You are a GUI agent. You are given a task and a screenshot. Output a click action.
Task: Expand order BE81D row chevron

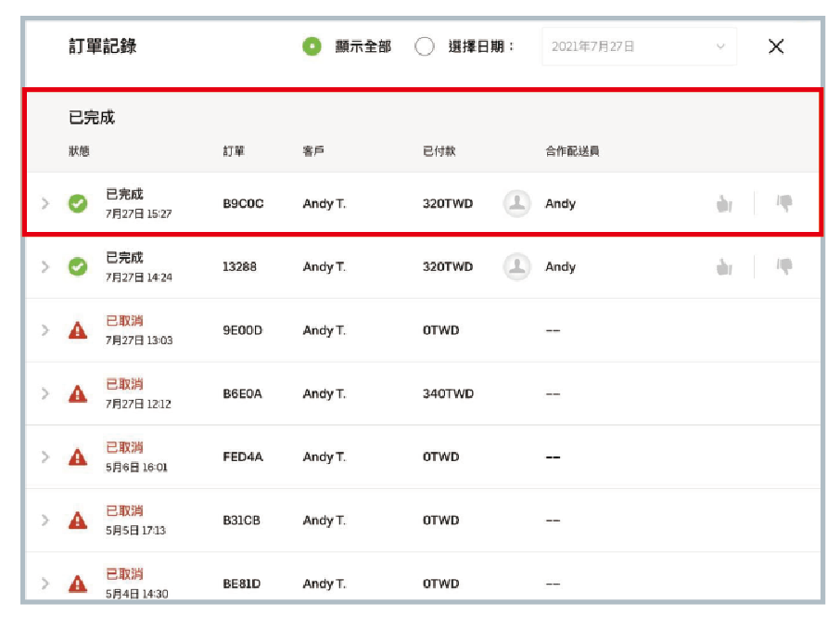coord(45,584)
